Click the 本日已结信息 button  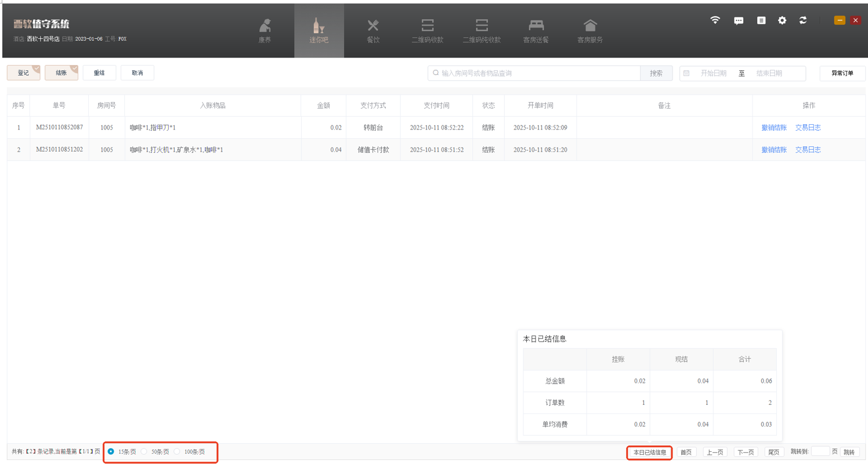click(649, 452)
